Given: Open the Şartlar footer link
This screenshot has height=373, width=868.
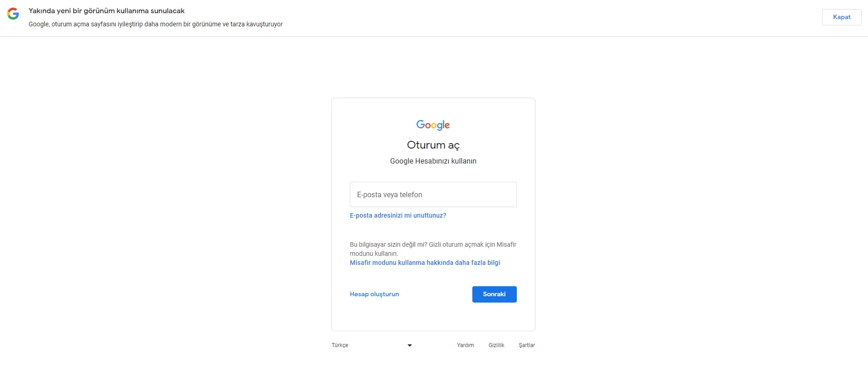Looking at the screenshot, I should (x=527, y=345).
